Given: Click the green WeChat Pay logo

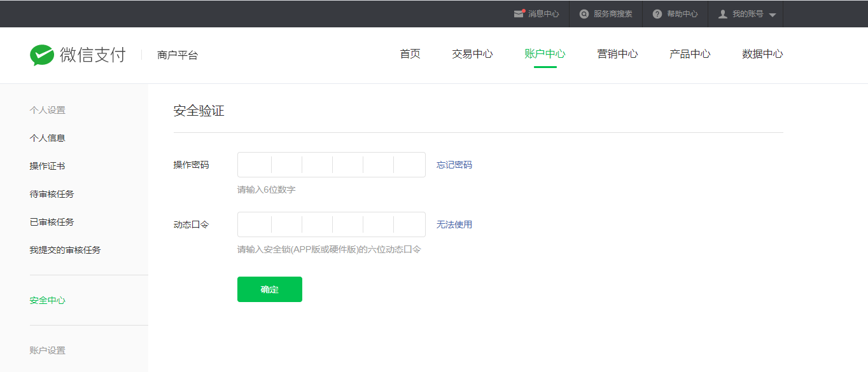Looking at the screenshot, I should [42, 55].
